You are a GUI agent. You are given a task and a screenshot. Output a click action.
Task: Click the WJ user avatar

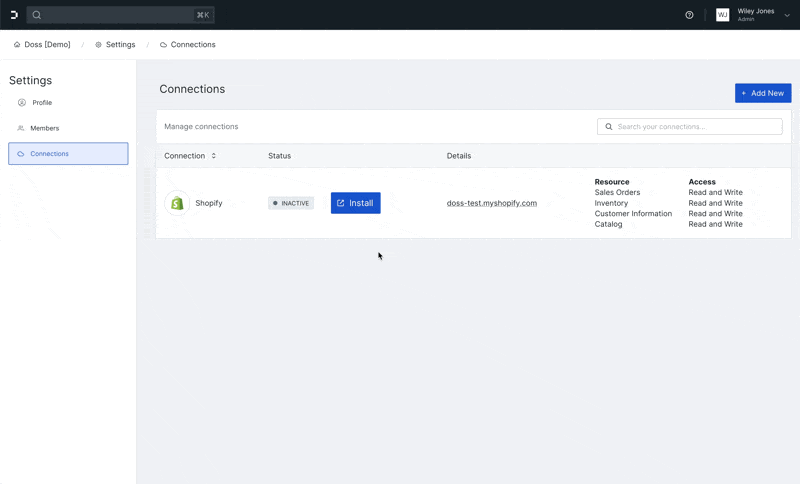[x=722, y=15]
